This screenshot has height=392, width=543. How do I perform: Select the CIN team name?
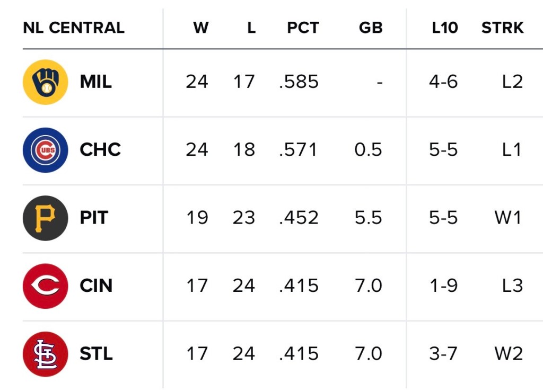pos(96,286)
